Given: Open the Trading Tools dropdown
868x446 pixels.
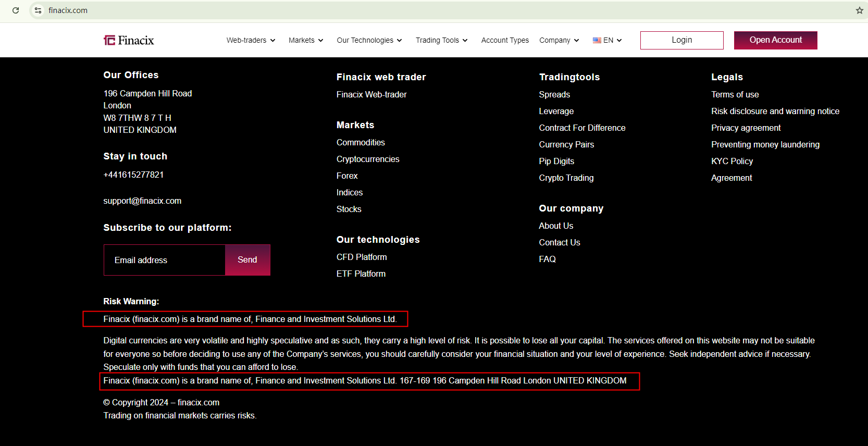Looking at the screenshot, I should [441, 40].
